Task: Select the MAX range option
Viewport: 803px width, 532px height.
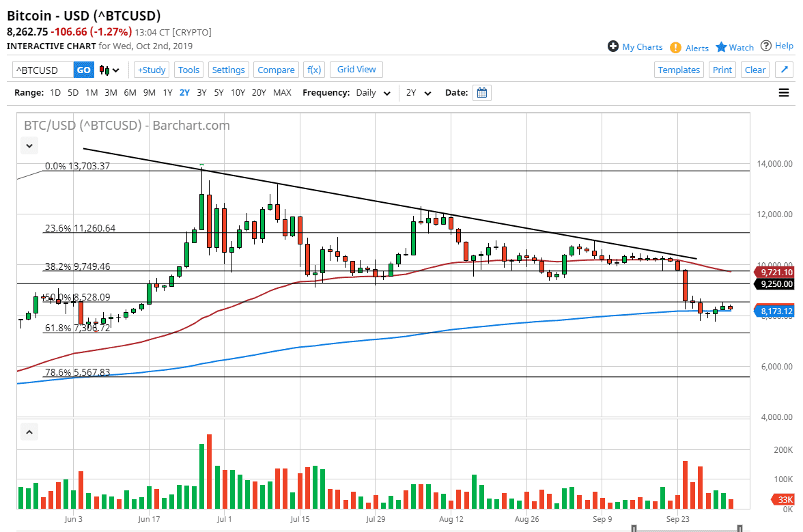Action: tap(281, 92)
